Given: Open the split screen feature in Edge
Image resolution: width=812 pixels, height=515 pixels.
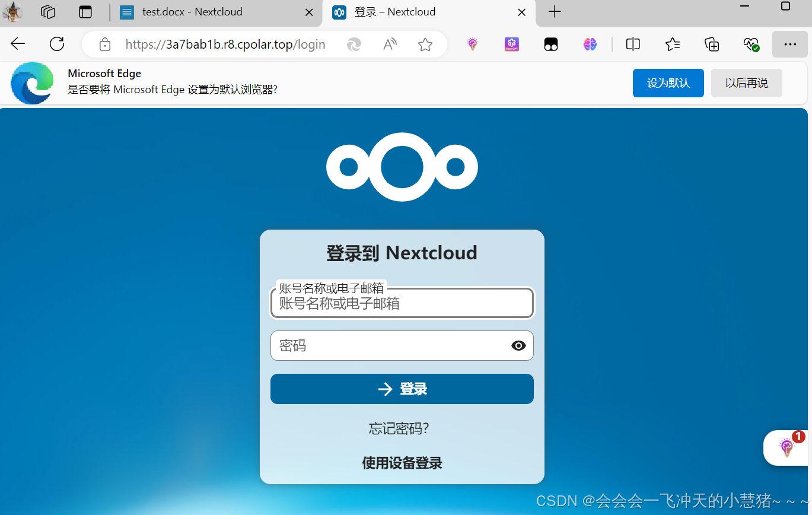Looking at the screenshot, I should (632, 44).
